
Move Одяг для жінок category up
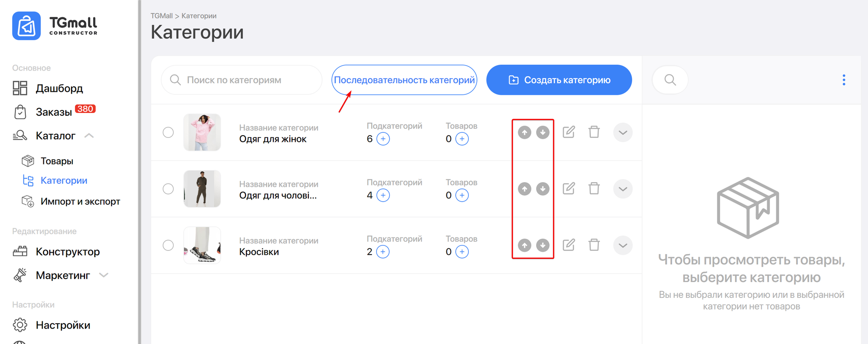pos(524,132)
